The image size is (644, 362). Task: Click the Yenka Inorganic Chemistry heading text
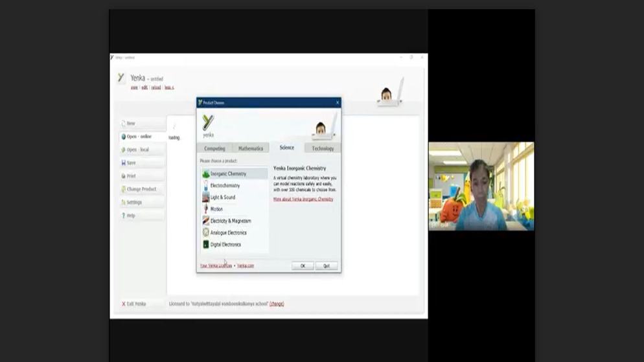click(x=300, y=168)
